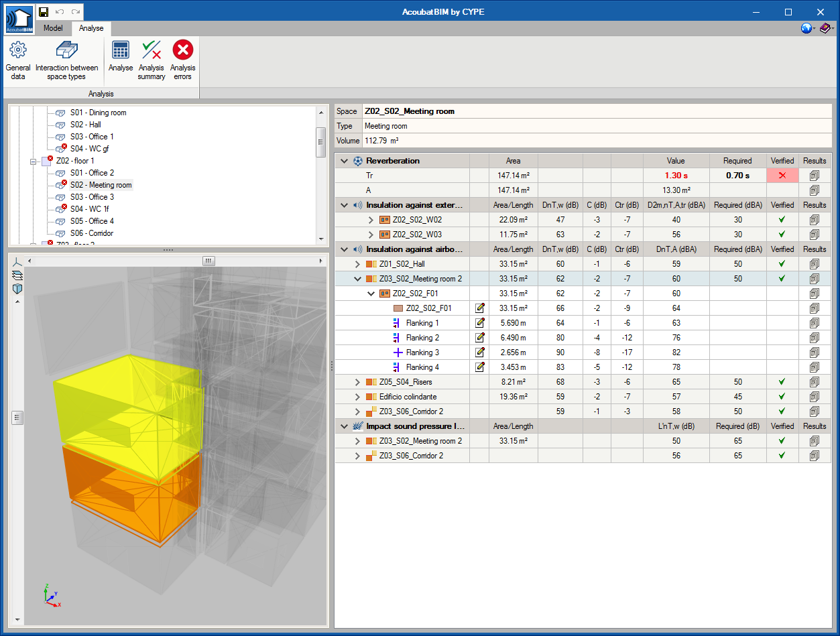
Task: Select the Flanking 2 row label
Action: pyautogui.click(x=422, y=338)
